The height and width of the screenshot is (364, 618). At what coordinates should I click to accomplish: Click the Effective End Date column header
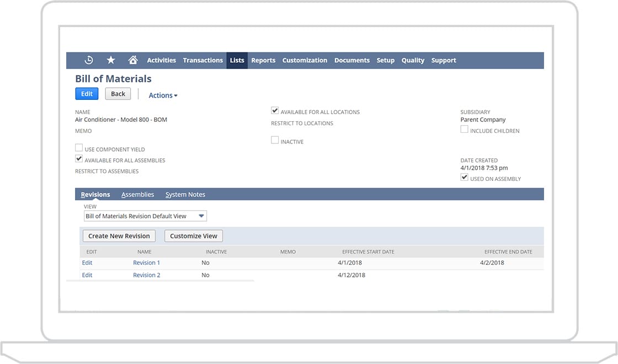pyautogui.click(x=508, y=251)
